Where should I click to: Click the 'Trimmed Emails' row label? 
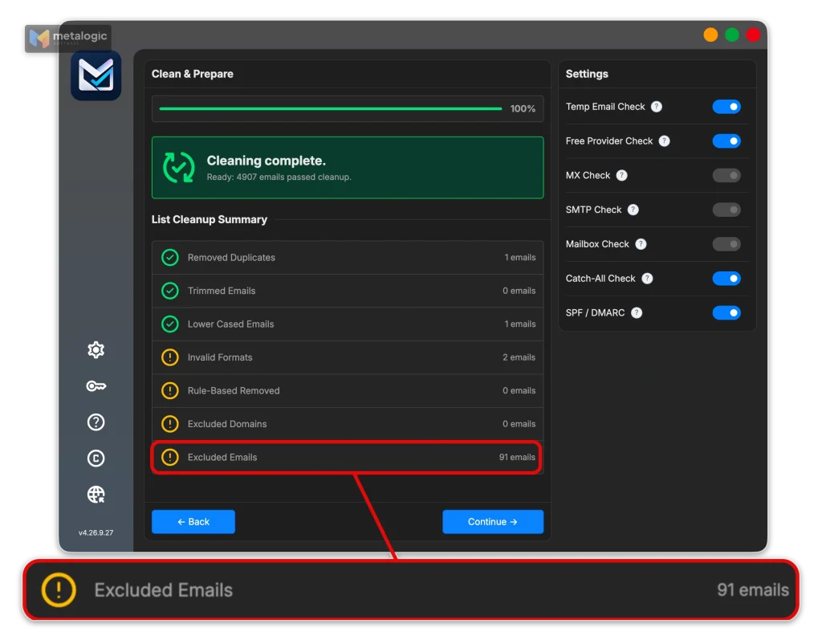[222, 291]
